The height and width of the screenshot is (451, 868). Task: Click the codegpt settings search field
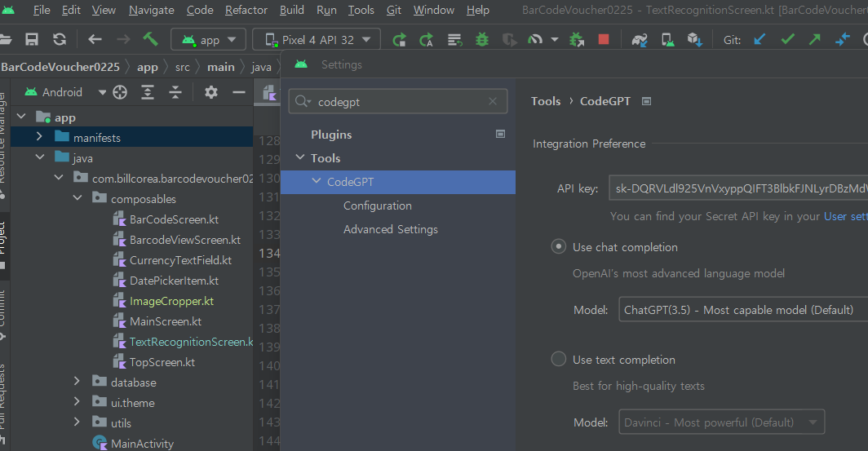pos(397,101)
